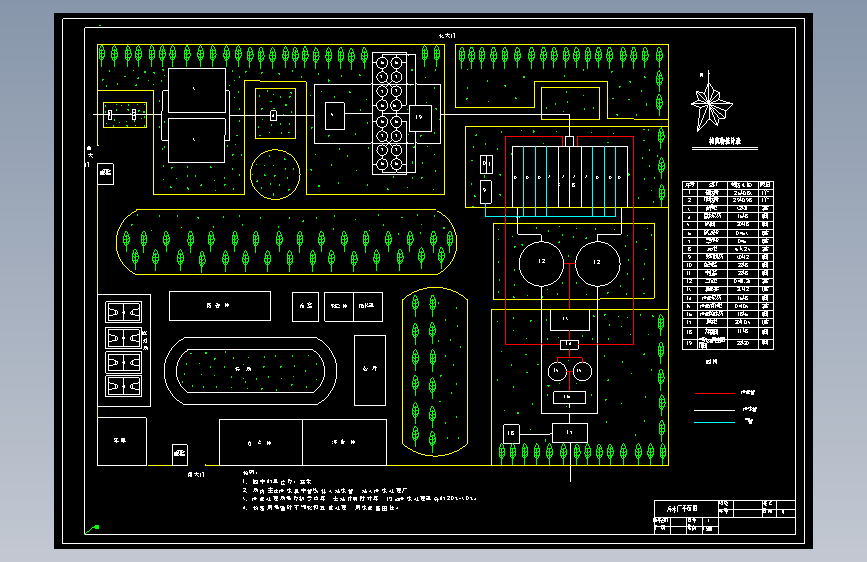Click the structures table title under the compass
This screenshot has height=562, width=867.
tap(725, 141)
